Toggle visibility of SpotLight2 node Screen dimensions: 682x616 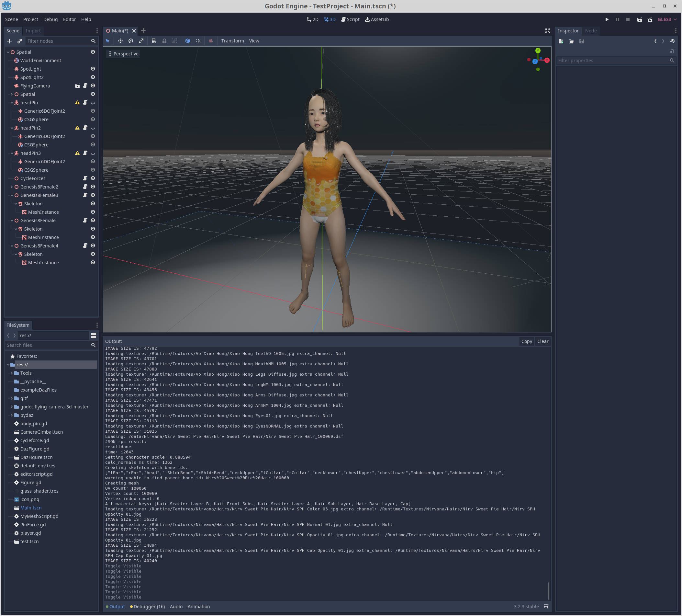[93, 77]
